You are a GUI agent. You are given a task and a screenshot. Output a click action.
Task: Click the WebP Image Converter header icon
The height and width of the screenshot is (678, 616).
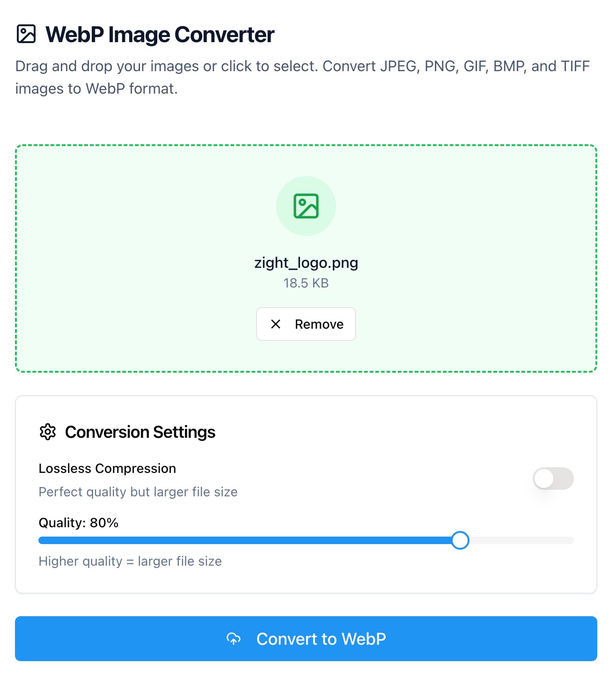[27, 34]
